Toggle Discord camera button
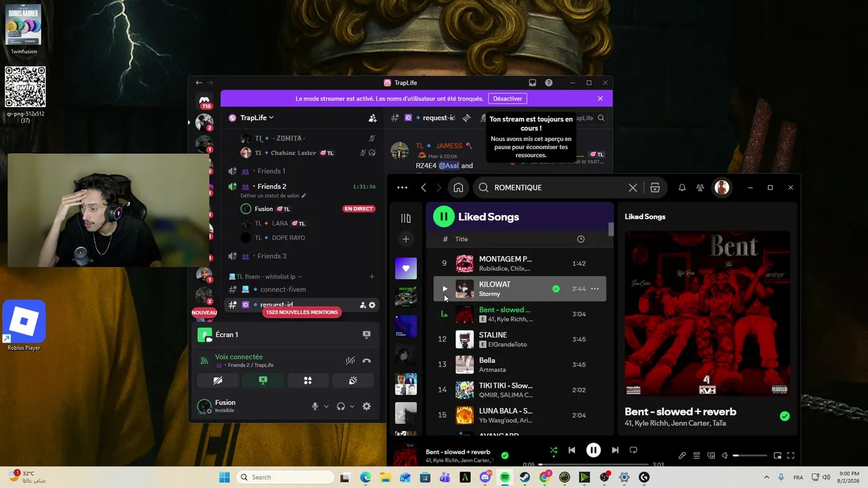868x488 pixels. click(x=218, y=381)
